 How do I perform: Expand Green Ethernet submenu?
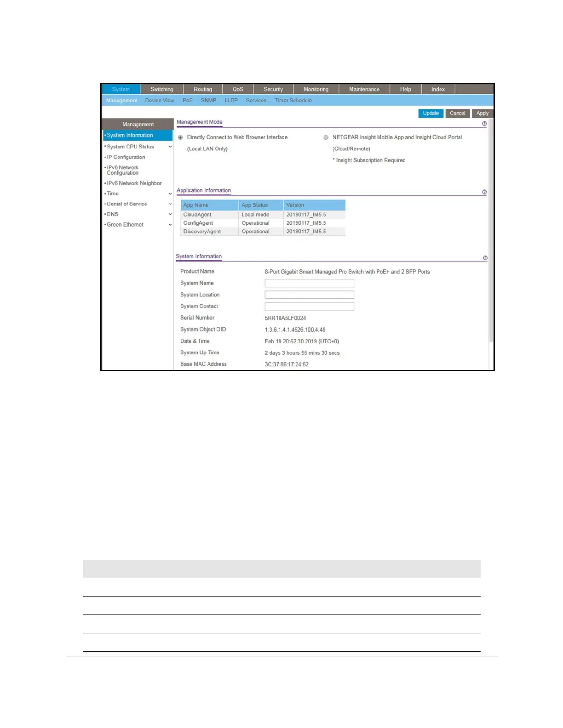[x=170, y=225]
